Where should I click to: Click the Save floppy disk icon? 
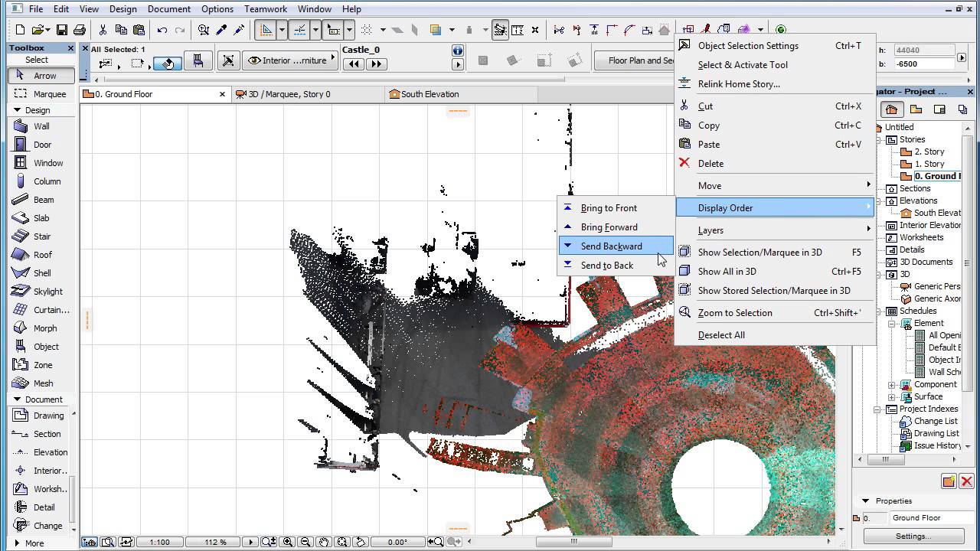coord(61,30)
